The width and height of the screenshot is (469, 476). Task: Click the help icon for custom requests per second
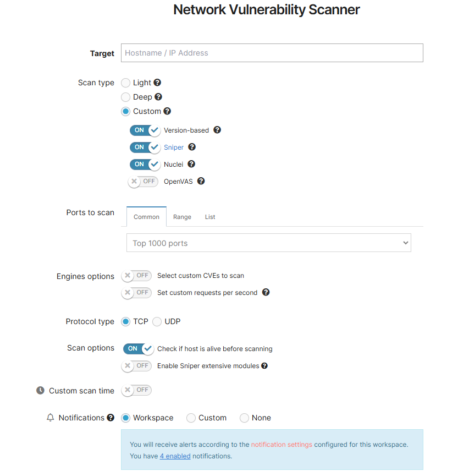(266, 292)
